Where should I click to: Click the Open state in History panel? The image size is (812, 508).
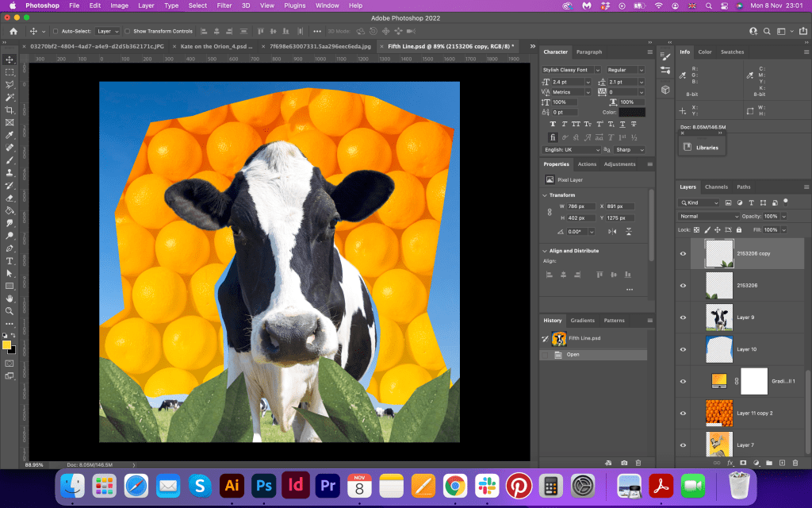point(573,354)
